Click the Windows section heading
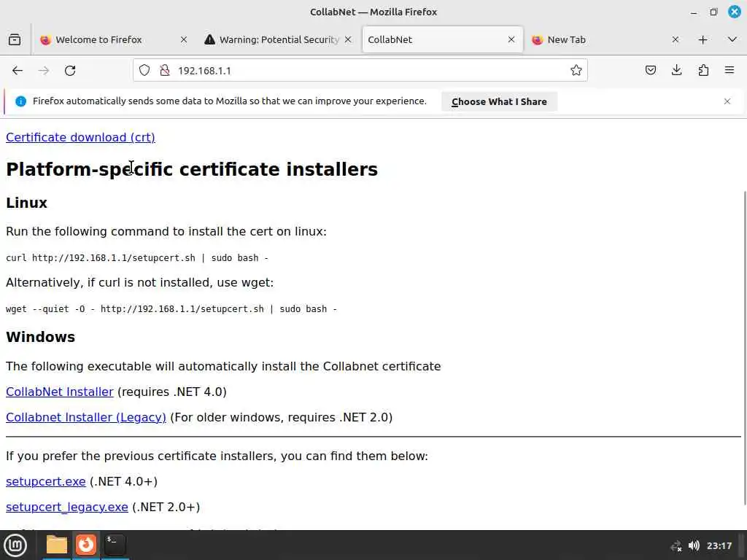The height and width of the screenshot is (560, 747). point(41,337)
